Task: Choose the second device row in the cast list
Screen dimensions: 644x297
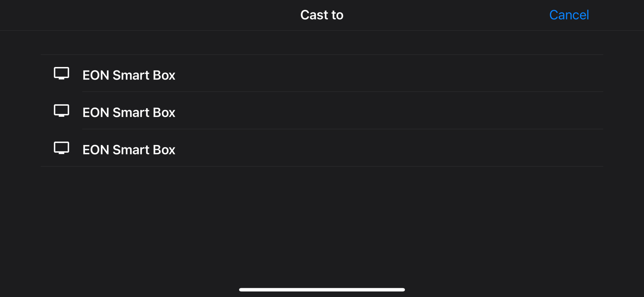Action: coord(322,111)
